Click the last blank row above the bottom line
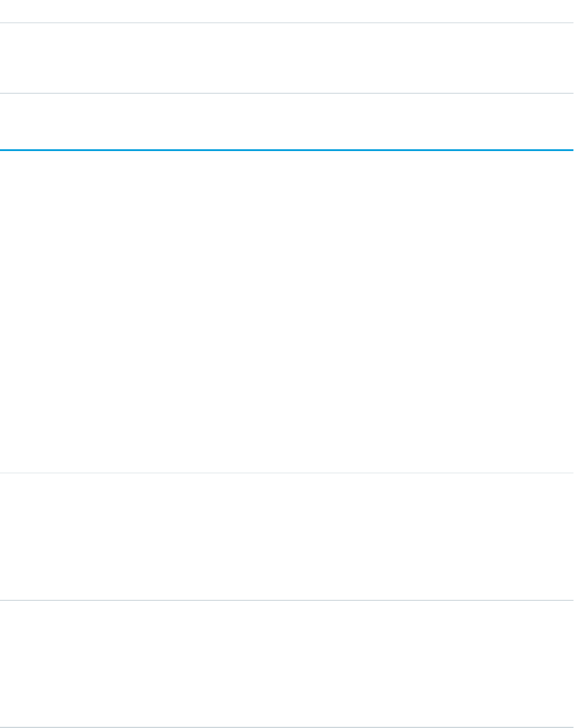This screenshot has height=728, width=574. tap(287, 664)
